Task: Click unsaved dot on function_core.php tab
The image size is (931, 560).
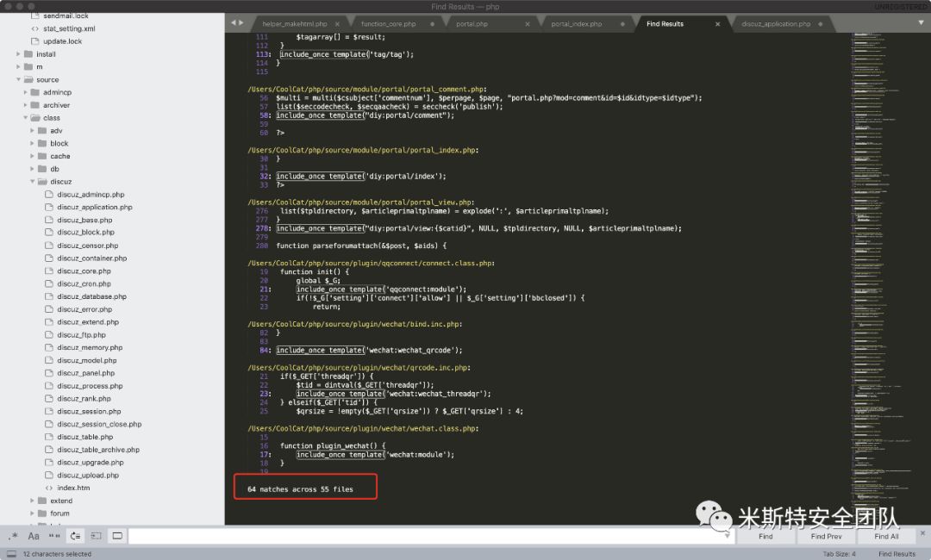Action: click(432, 24)
